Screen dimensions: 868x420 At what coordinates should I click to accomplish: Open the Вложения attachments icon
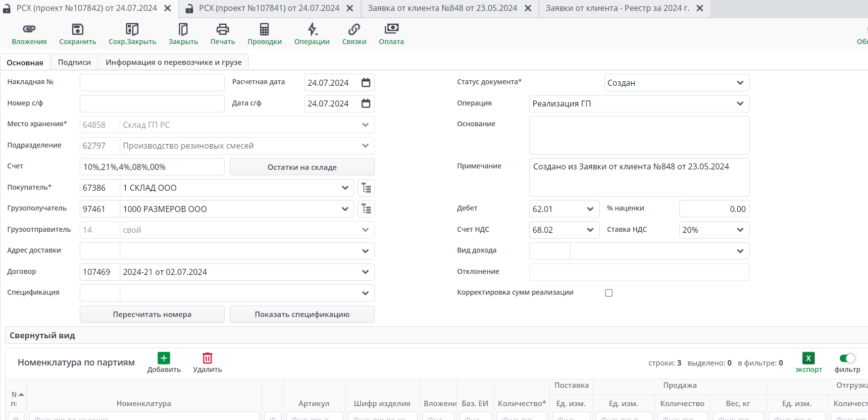(29, 30)
